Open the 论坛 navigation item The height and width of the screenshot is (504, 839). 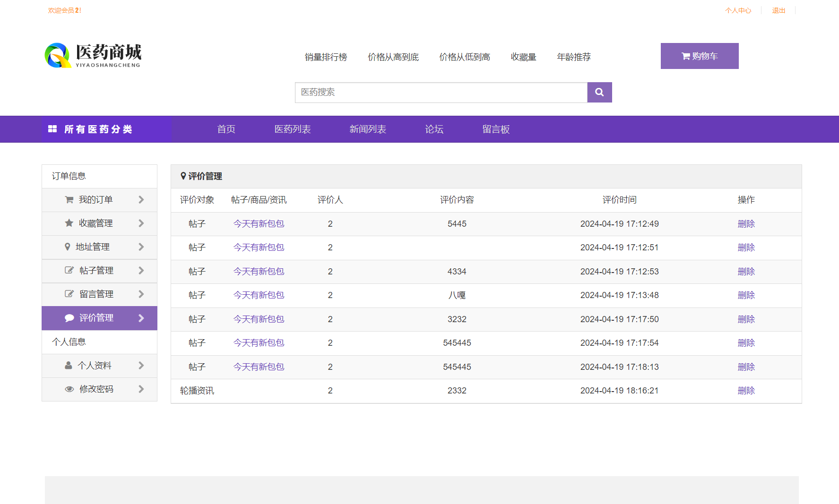tap(434, 129)
